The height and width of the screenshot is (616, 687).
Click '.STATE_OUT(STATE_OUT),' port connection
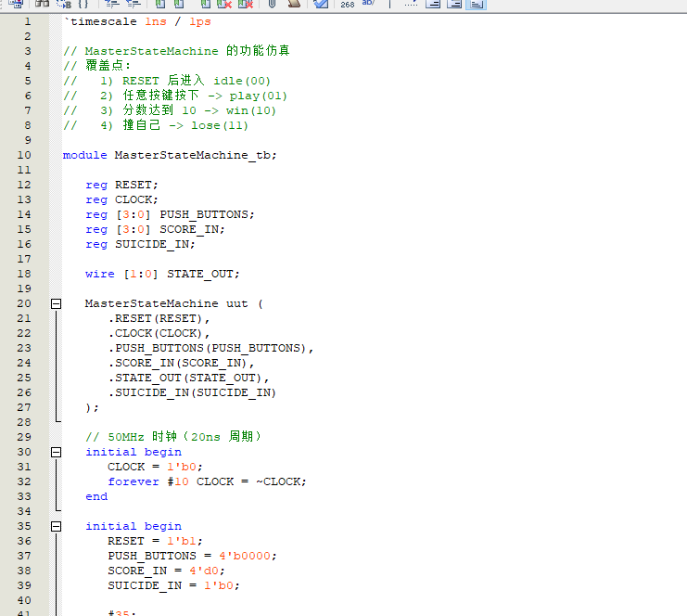click(189, 378)
